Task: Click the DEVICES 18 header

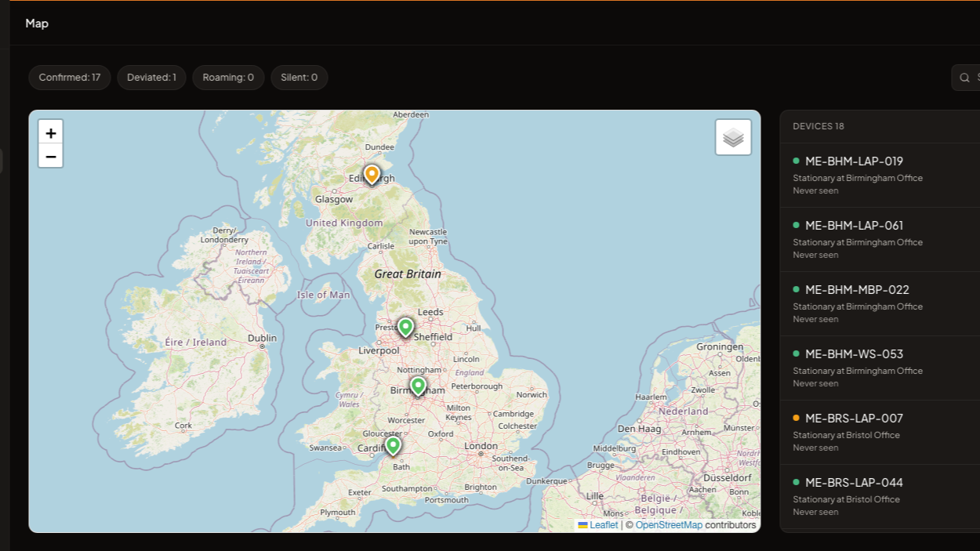Action: [818, 126]
